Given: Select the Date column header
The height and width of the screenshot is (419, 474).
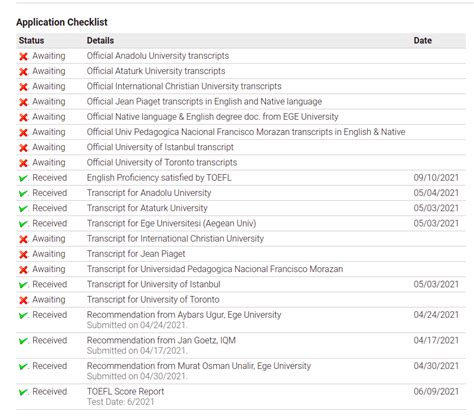Looking at the screenshot, I should point(423,41).
